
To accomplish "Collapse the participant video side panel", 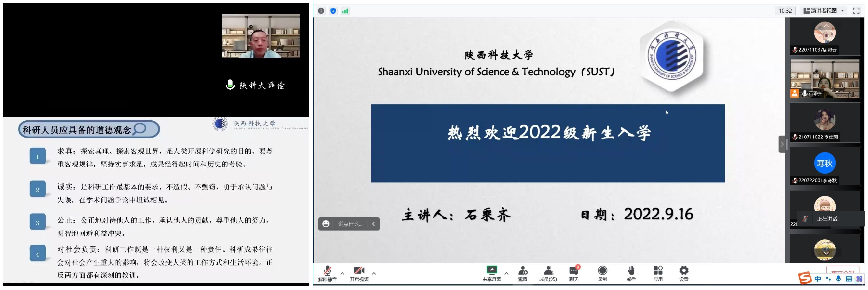I will click(782, 144).
